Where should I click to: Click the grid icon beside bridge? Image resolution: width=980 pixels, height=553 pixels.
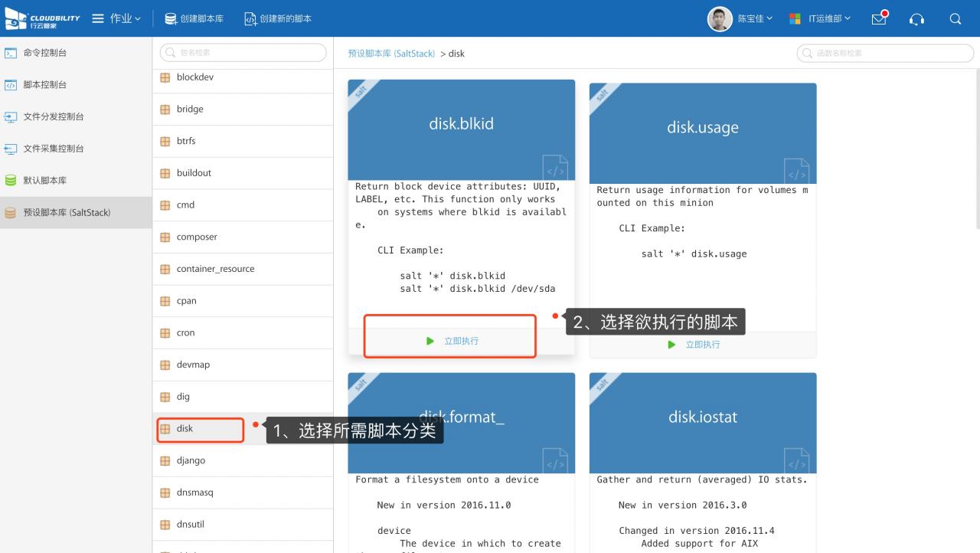[165, 109]
